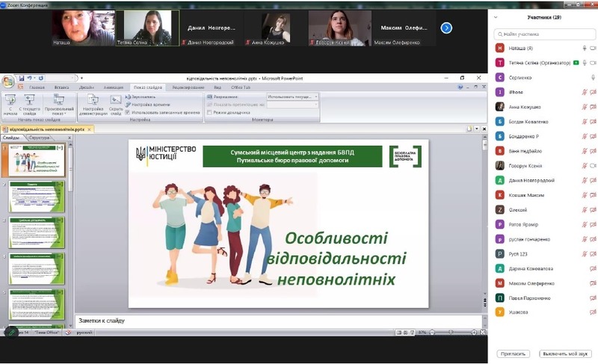
Task: Click the Save icon in quick access toolbar
Action: click(x=22, y=78)
